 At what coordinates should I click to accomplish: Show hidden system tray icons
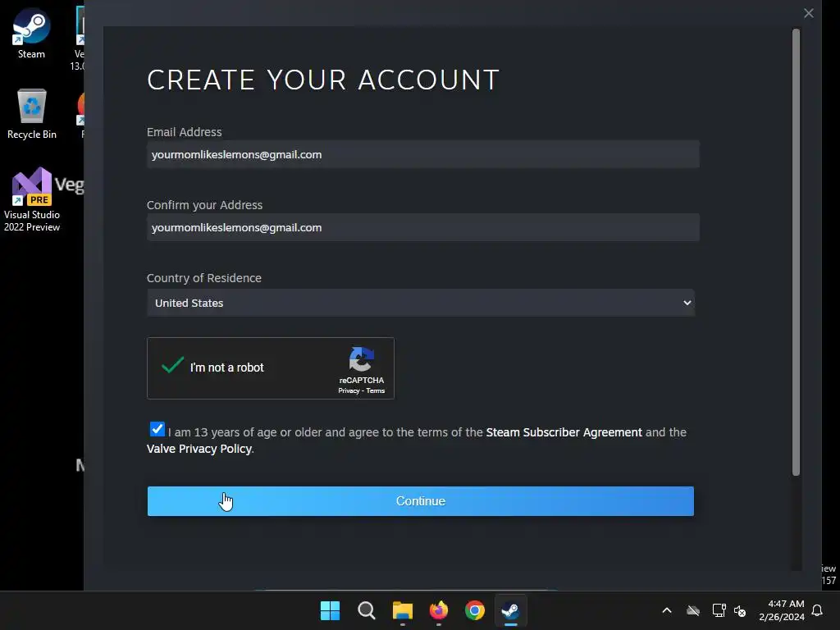point(667,610)
